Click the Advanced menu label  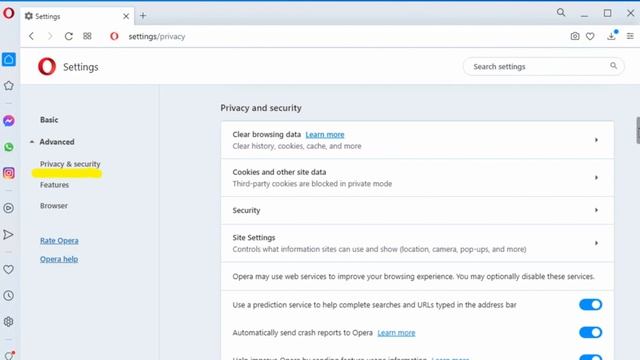57,142
